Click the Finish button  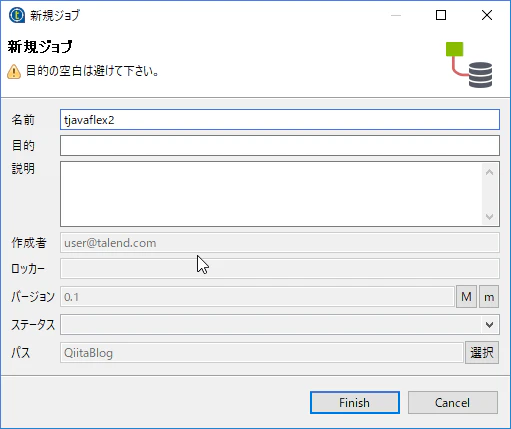coord(355,402)
